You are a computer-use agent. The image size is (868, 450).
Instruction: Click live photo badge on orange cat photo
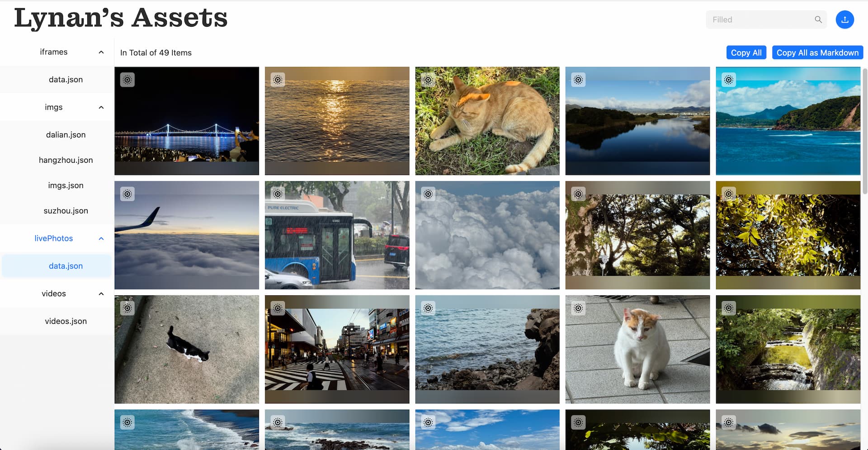(428, 80)
